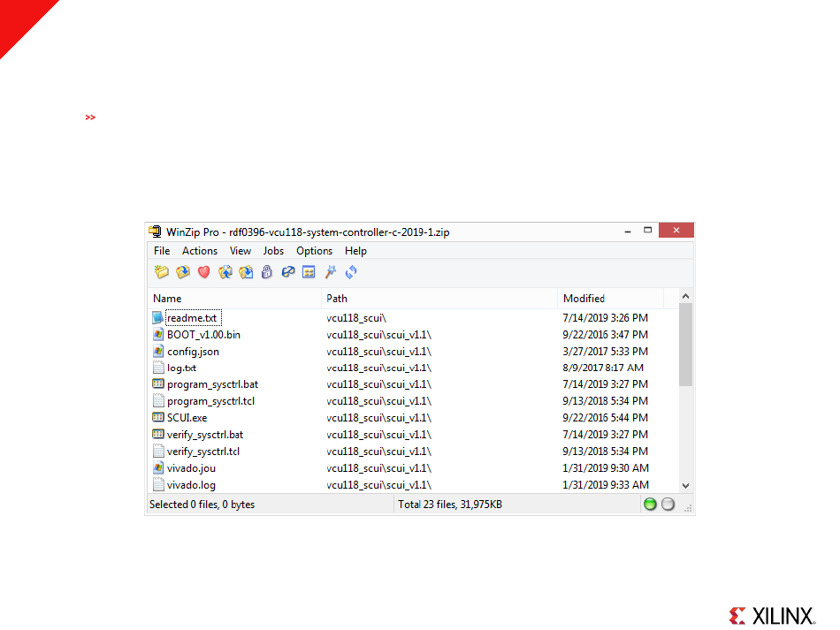Select the log.txt entry
Screen dimensions: 840x630
(x=181, y=368)
